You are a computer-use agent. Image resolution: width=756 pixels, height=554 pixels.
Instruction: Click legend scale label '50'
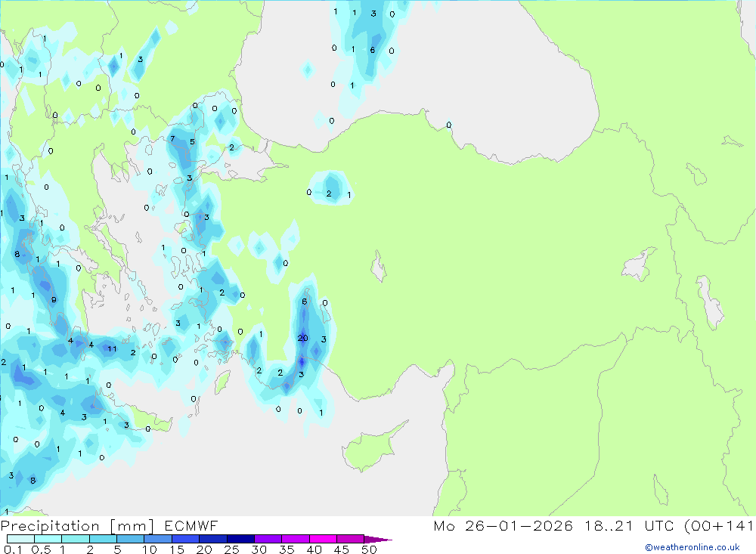tap(369, 549)
